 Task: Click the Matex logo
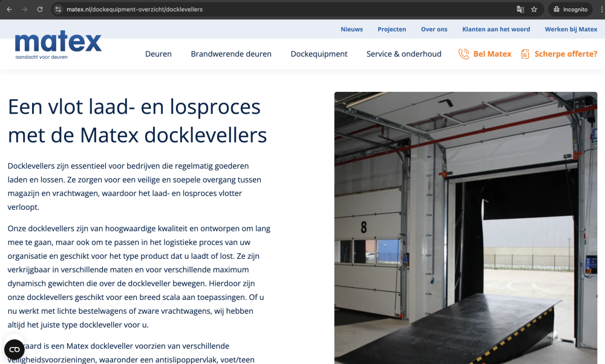[x=58, y=45]
